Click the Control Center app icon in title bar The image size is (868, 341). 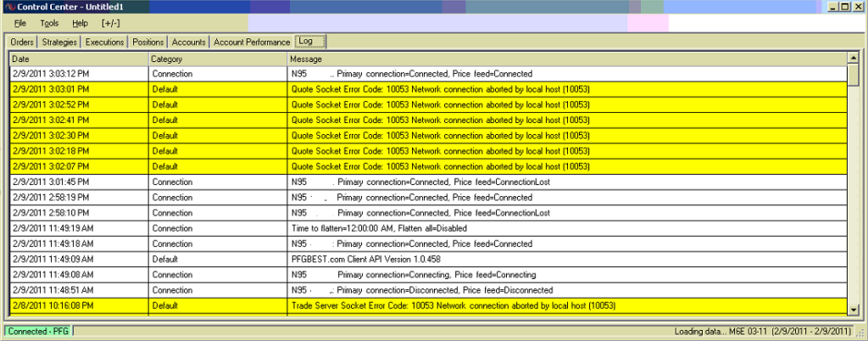[8, 7]
